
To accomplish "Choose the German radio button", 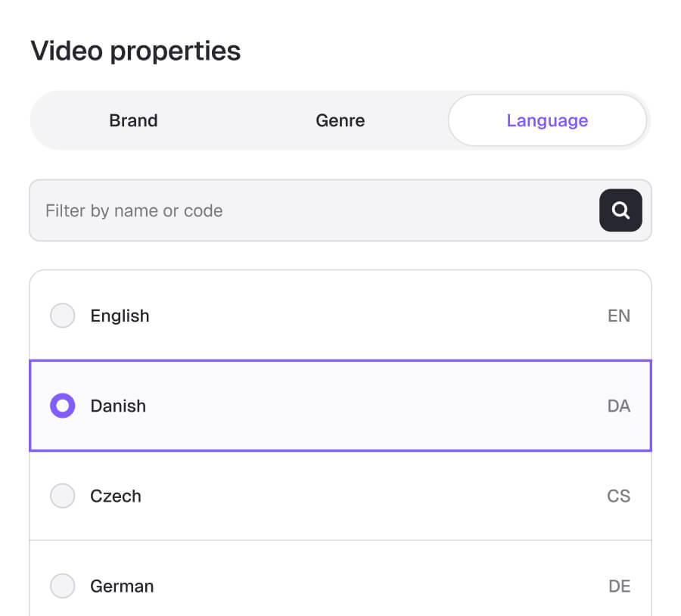I will 63,586.
